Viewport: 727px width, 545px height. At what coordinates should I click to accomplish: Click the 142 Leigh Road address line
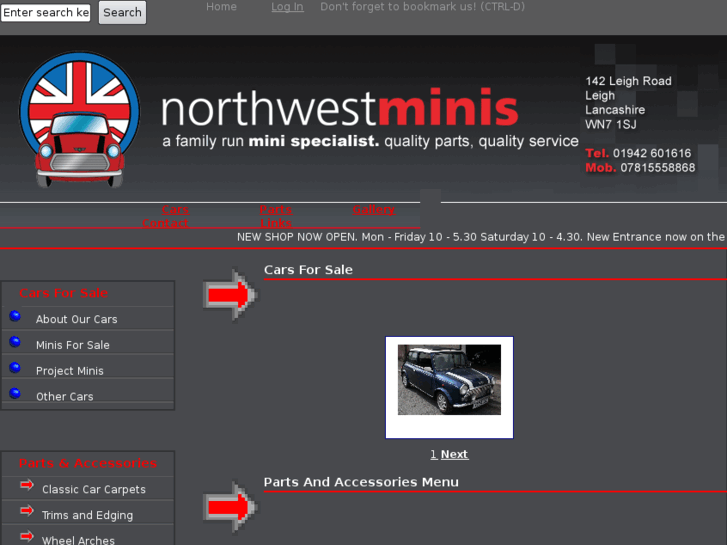point(628,81)
